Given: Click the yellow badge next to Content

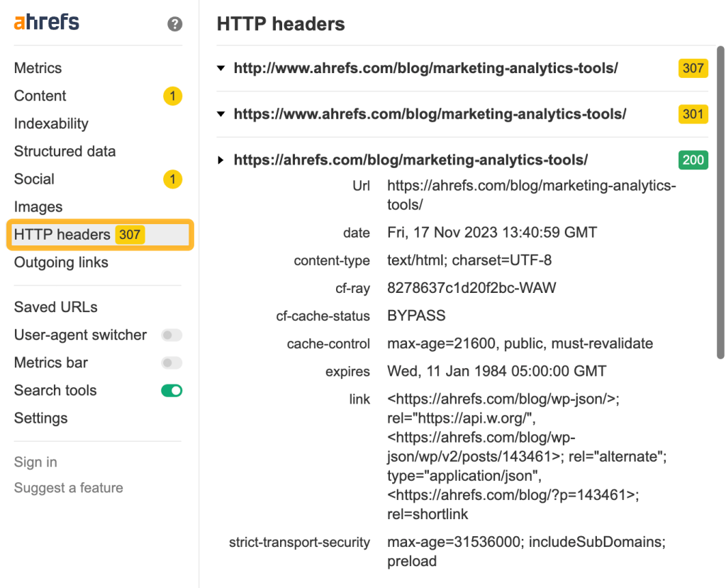Looking at the screenshot, I should 172,96.
